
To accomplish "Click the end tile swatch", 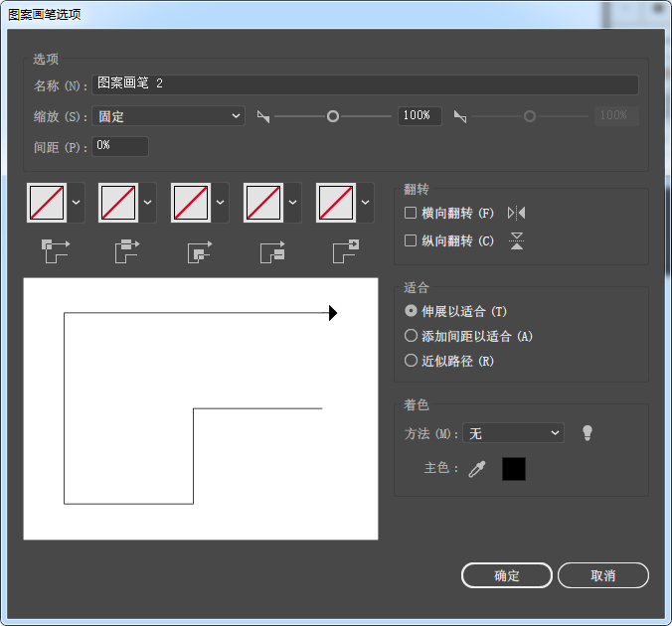I will [336, 203].
